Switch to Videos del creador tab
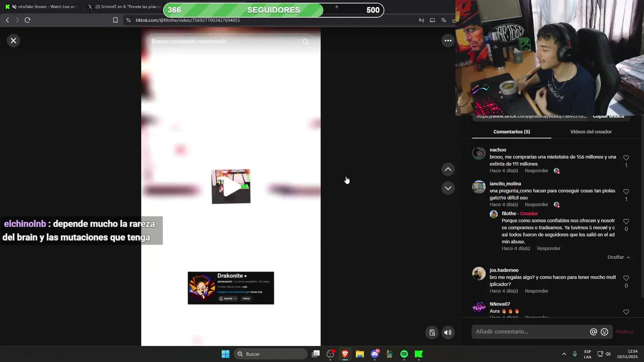 pyautogui.click(x=591, y=132)
